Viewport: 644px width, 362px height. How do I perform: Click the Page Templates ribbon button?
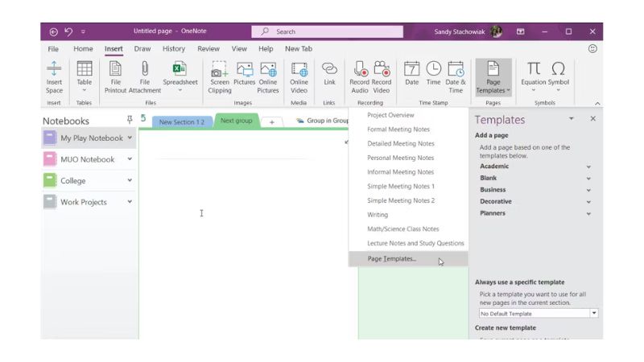point(493,77)
